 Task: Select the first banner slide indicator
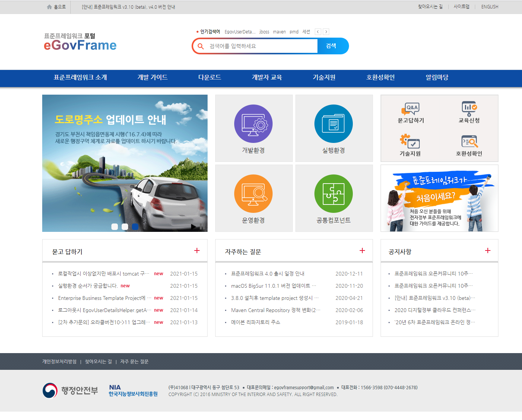point(114,227)
